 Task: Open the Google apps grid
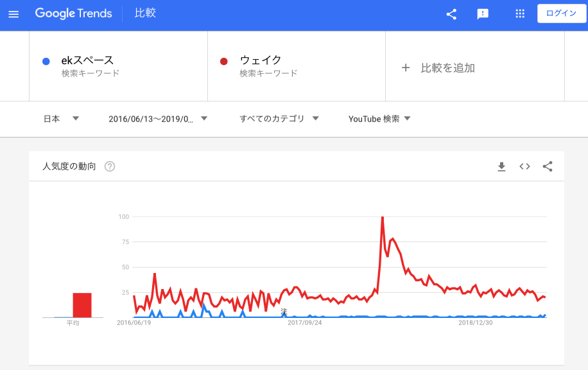pyautogui.click(x=520, y=14)
